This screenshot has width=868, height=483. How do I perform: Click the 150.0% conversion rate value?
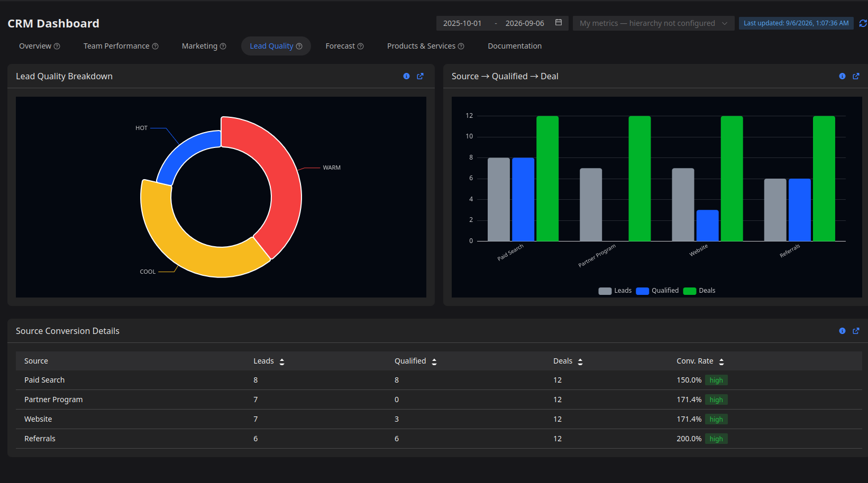tap(689, 380)
